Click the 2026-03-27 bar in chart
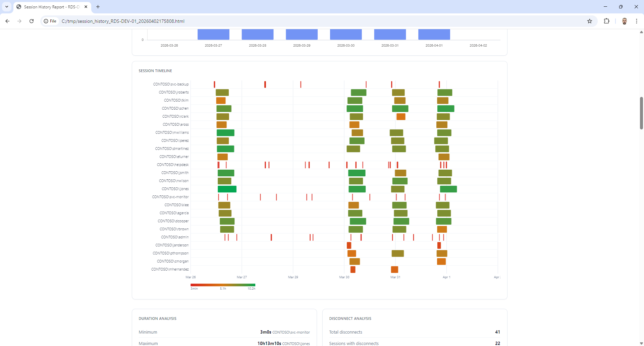This screenshot has height=346, width=644. (213, 34)
